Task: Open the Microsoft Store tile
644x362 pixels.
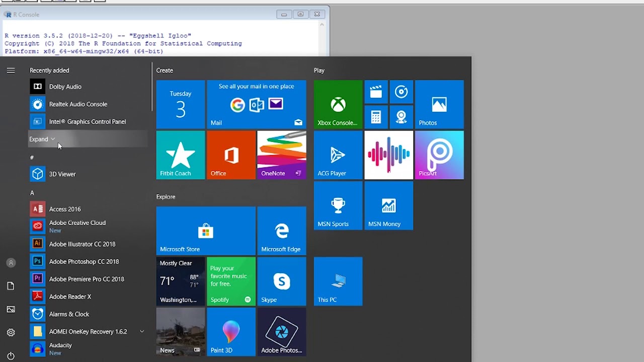Action: [x=206, y=231]
